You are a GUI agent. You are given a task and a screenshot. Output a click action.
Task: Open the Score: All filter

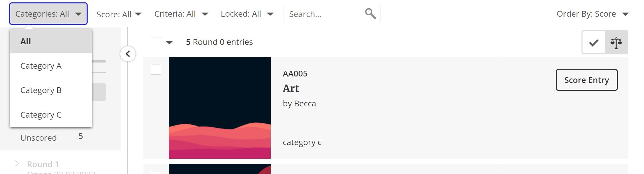click(119, 14)
